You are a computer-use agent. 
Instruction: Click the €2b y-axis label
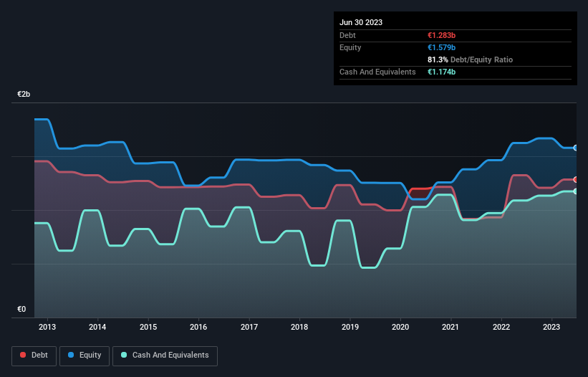24,94
